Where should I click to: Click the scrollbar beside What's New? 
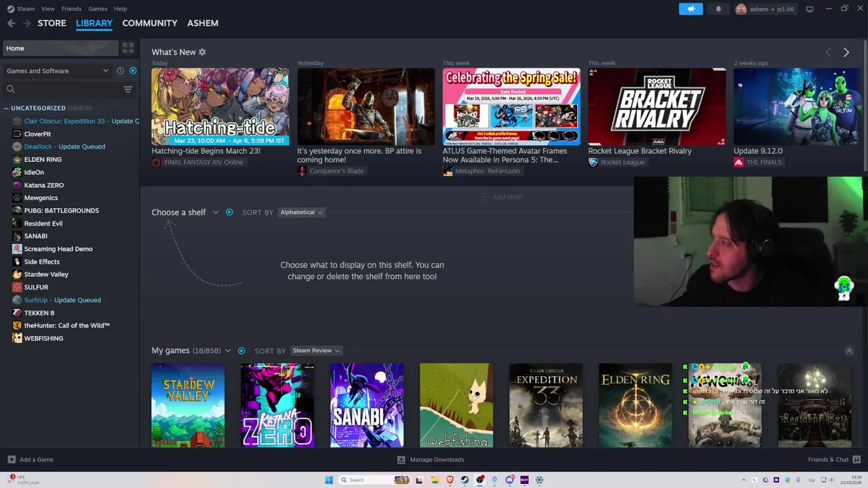coord(865,105)
